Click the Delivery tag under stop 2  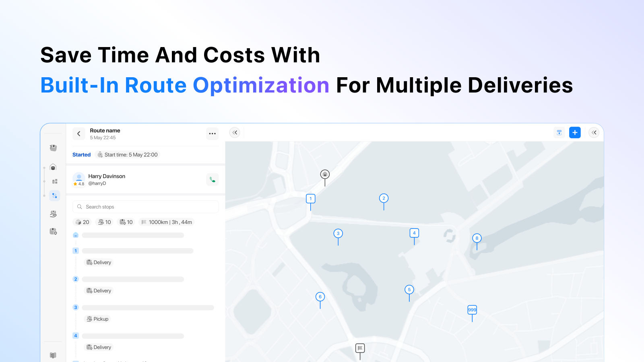[x=99, y=291]
